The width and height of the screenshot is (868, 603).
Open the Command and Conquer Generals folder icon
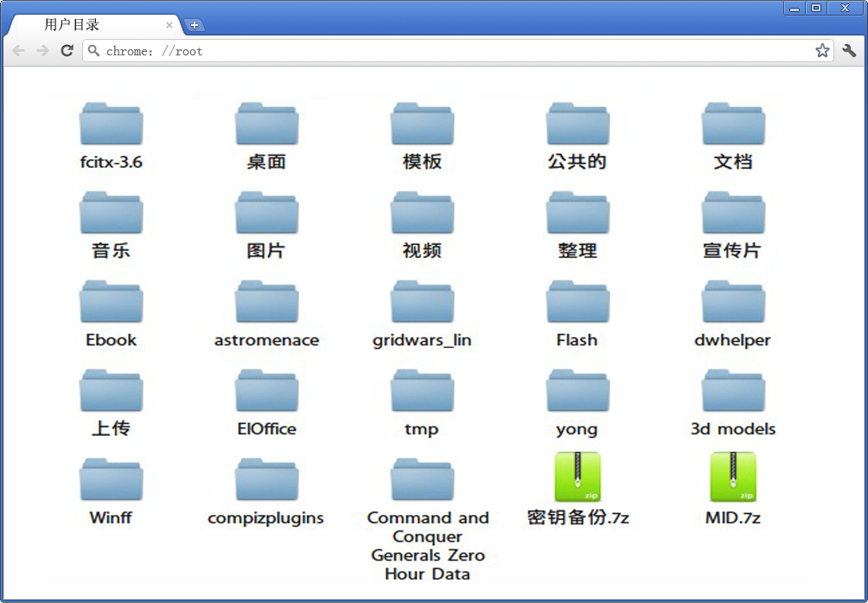pos(423,480)
